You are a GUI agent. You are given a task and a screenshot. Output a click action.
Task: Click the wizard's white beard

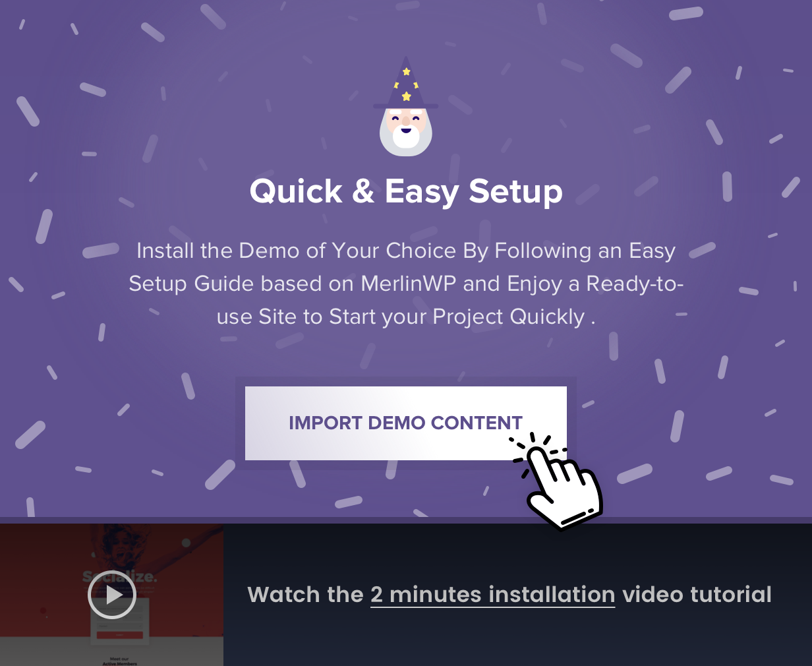pos(406,138)
